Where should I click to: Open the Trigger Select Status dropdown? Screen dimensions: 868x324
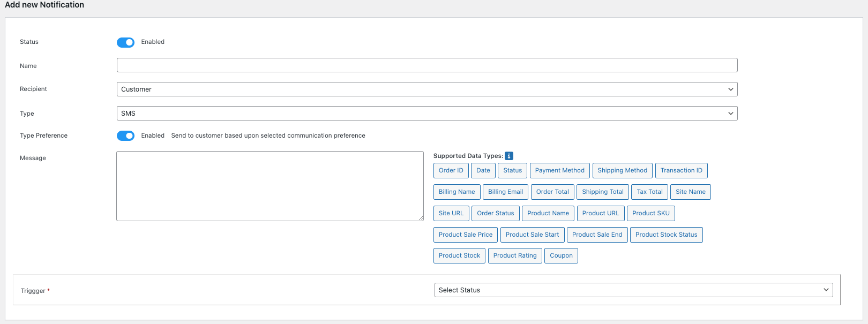pyautogui.click(x=634, y=290)
